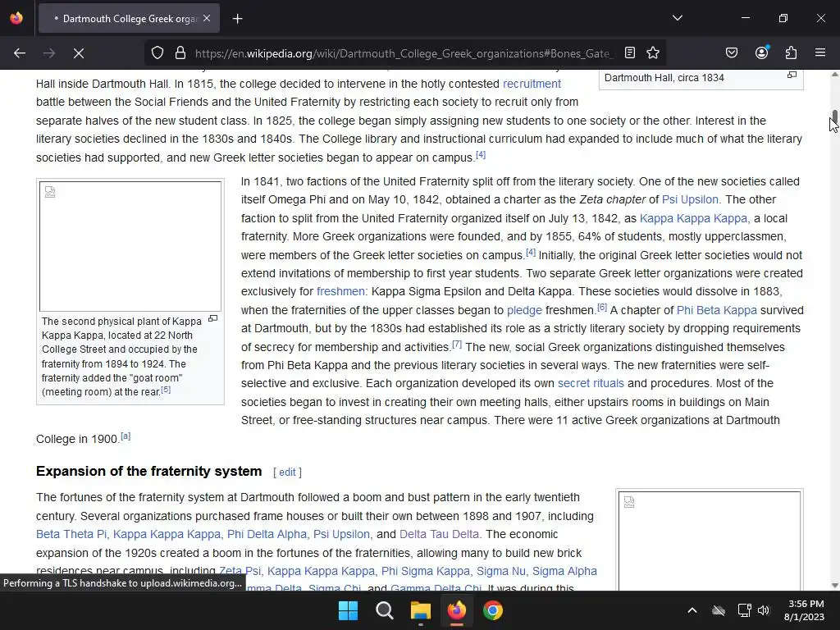
Task: Jump to footnote 5 in image caption
Action: coord(166,390)
